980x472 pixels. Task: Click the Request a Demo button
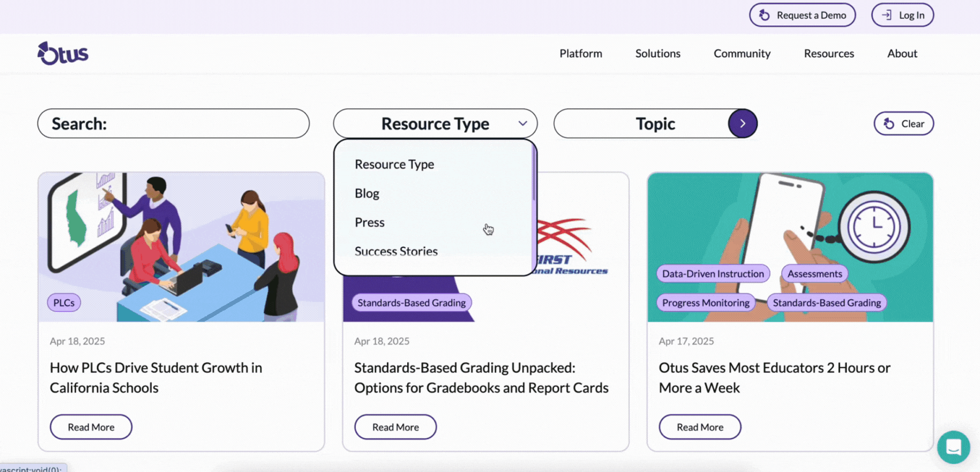[802, 15]
